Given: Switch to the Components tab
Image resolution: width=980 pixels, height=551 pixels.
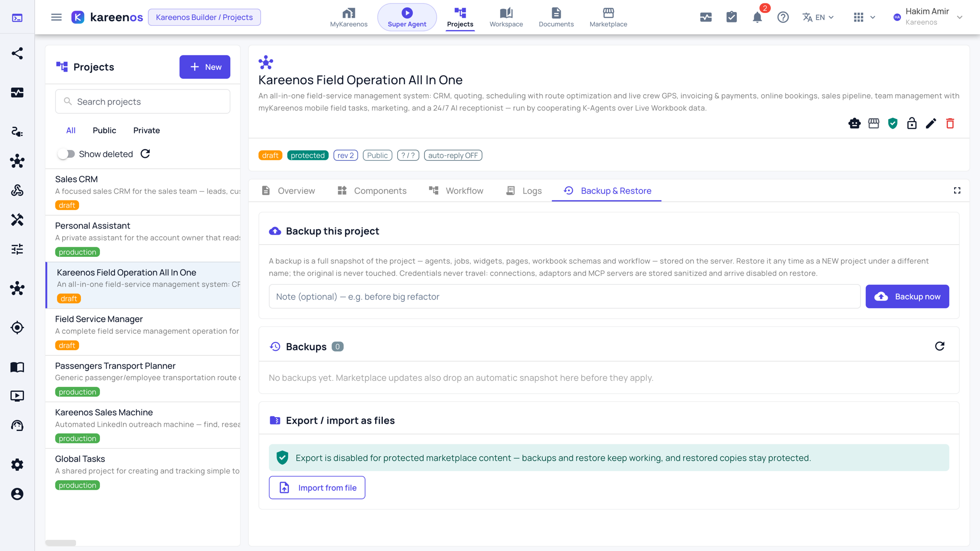Looking at the screenshot, I should (372, 191).
